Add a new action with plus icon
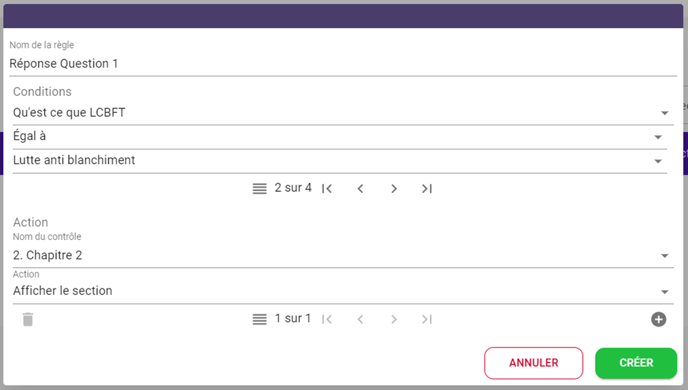The height and width of the screenshot is (390, 688). (658, 319)
